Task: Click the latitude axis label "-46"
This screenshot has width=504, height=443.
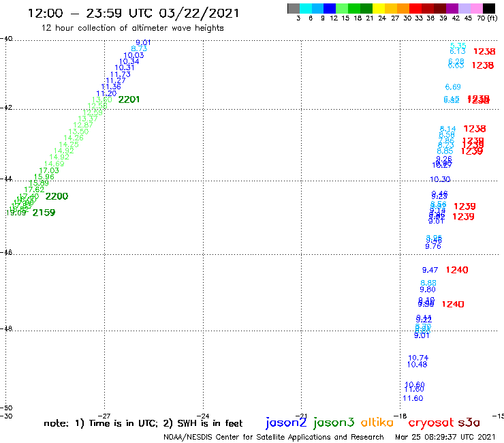Action: pos(6,253)
